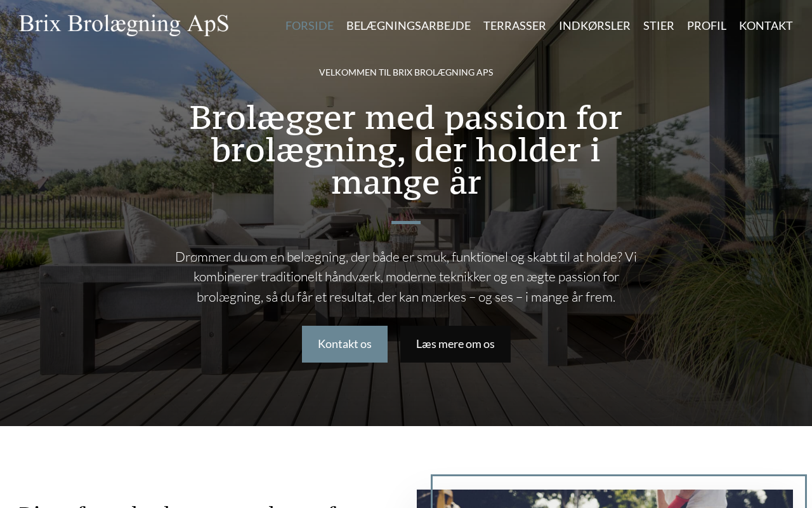Click the VELKOMMEN TIL BRIX BROLÆGNING APS subtitle
812x508 pixels.
click(406, 72)
